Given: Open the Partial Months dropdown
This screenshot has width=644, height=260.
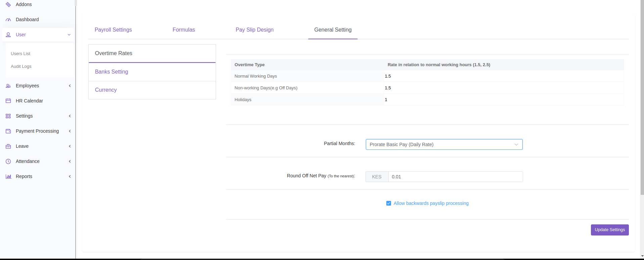Looking at the screenshot, I should pos(444,144).
